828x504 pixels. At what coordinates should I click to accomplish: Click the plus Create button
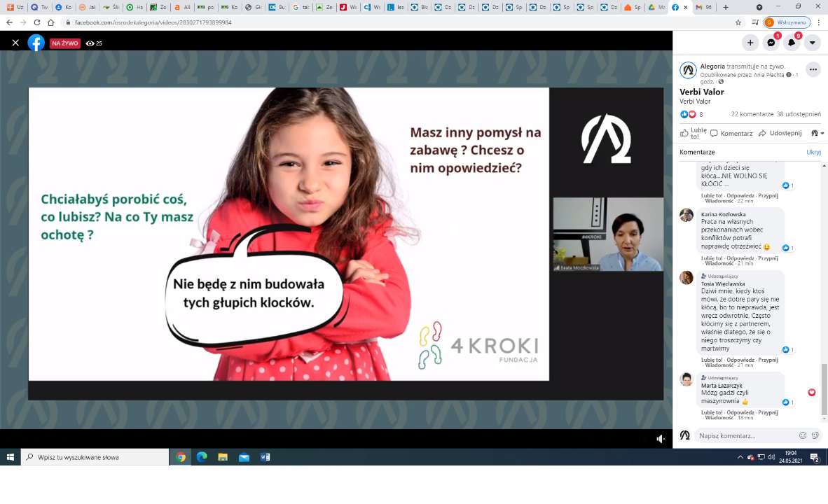pyautogui.click(x=750, y=43)
